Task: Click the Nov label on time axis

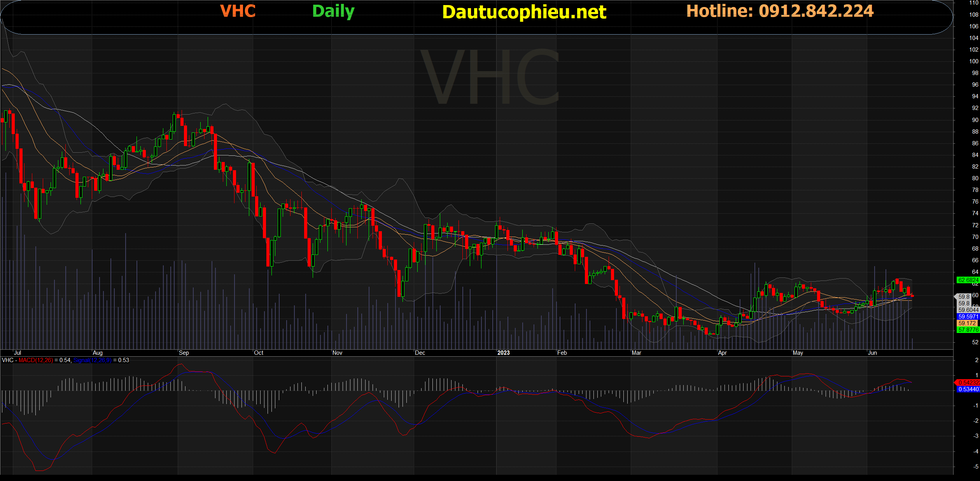Action: coord(337,353)
